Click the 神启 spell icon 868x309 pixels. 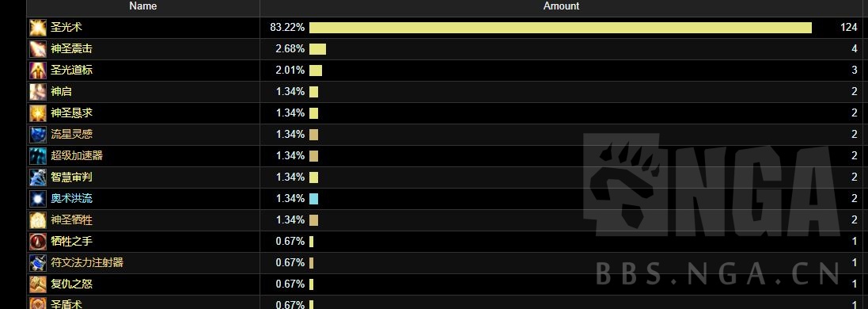click(x=38, y=92)
